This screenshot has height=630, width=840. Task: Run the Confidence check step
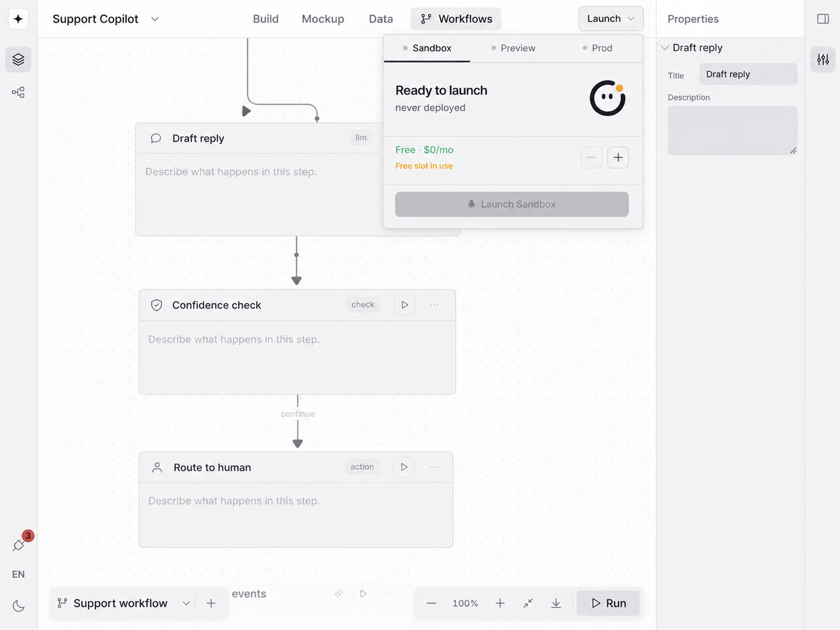point(404,304)
